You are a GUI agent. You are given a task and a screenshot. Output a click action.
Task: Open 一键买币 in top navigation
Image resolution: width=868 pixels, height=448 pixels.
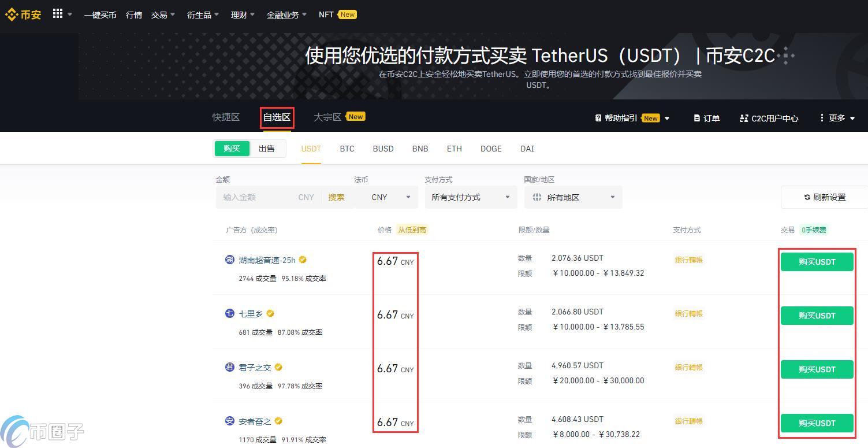100,15
